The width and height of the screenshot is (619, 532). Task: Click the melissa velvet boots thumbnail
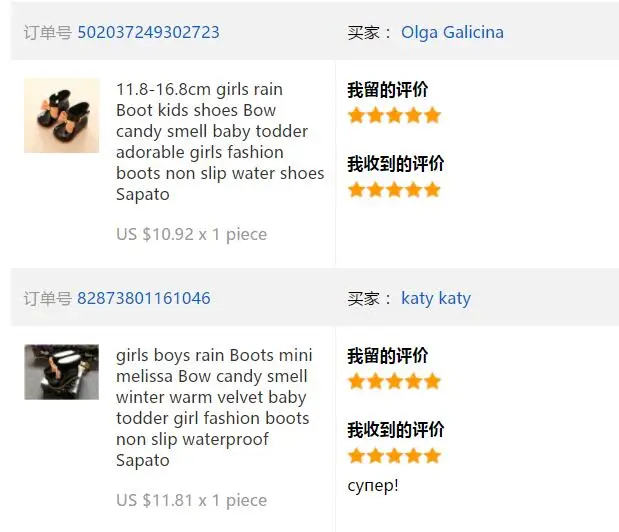[x=62, y=372]
